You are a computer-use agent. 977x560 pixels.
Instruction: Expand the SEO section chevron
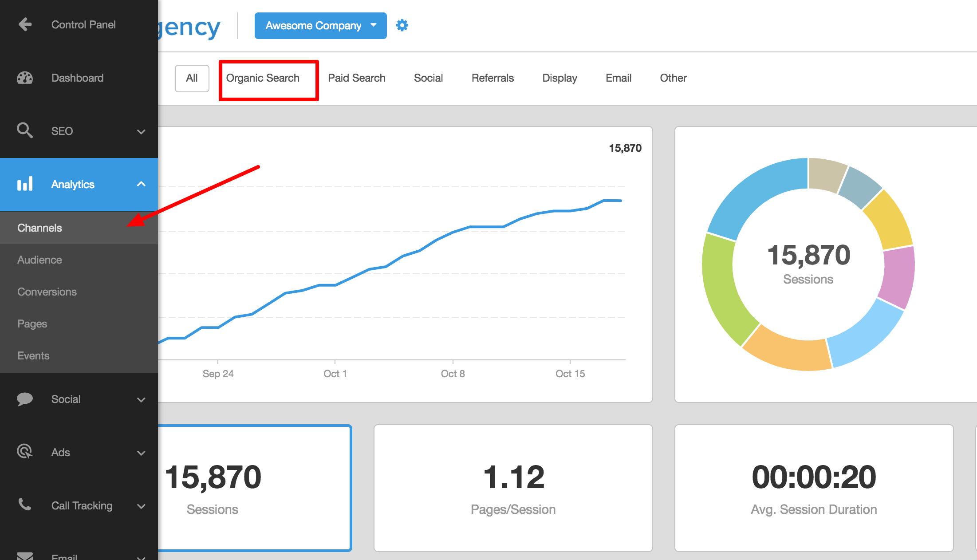(141, 131)
